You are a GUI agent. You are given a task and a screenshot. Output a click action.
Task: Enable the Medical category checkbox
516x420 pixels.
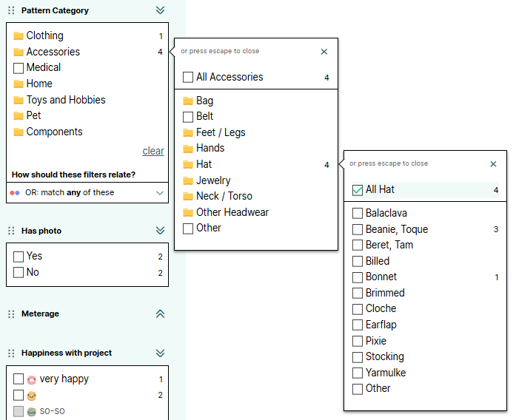[19, 68]
